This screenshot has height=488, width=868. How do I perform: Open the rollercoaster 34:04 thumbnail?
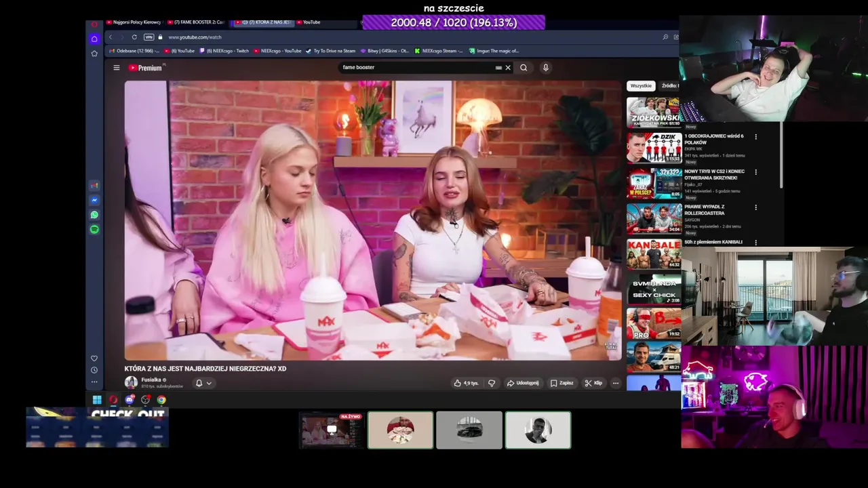click(x=654, y=218)
